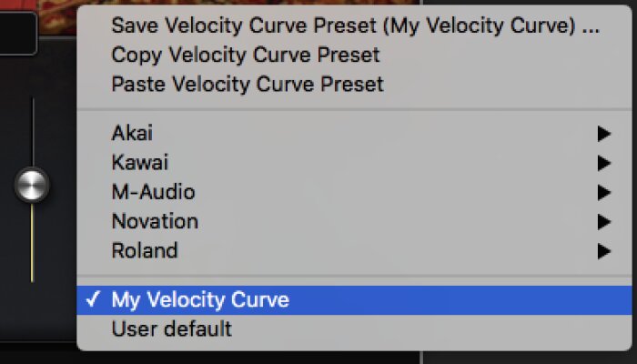
Task: Open the Kawai presets submenu
Action: click(140, 163)
